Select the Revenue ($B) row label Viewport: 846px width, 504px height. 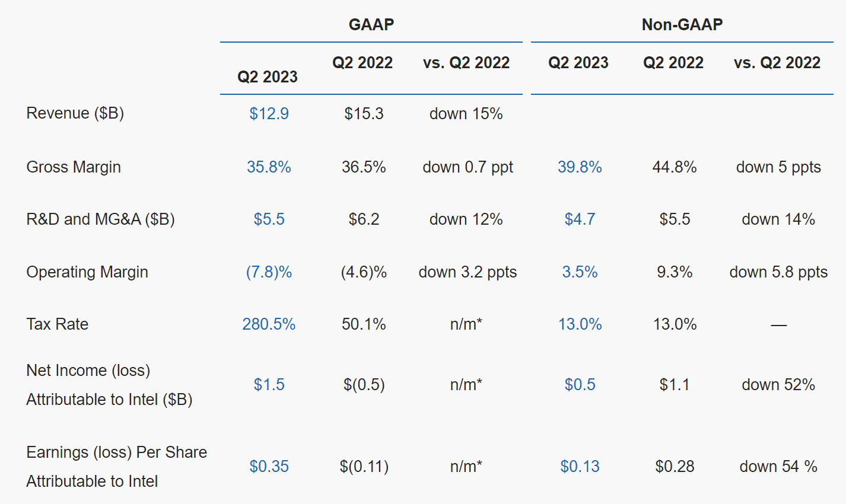[x=75, y=113]
